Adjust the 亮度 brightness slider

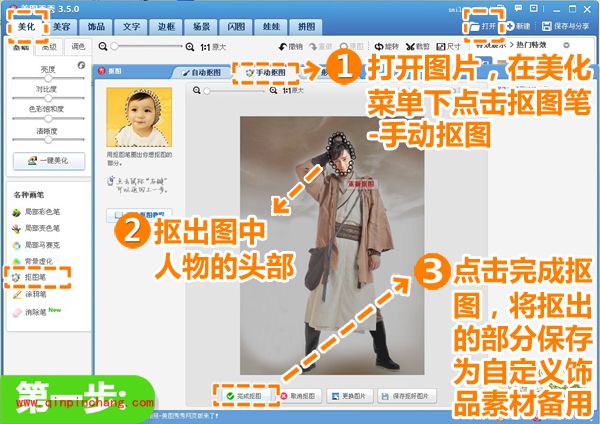pyautogui.click(x=48, y=78)
